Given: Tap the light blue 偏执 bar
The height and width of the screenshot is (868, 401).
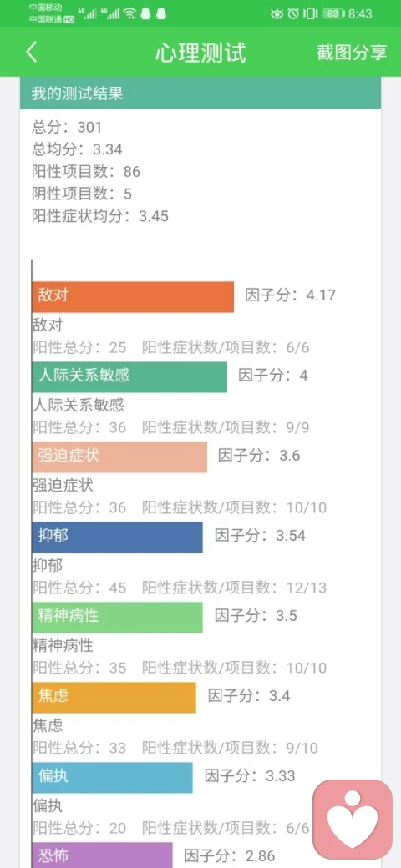Looking at the screenshot, I should pyautogui.click(x=113, y=777).
